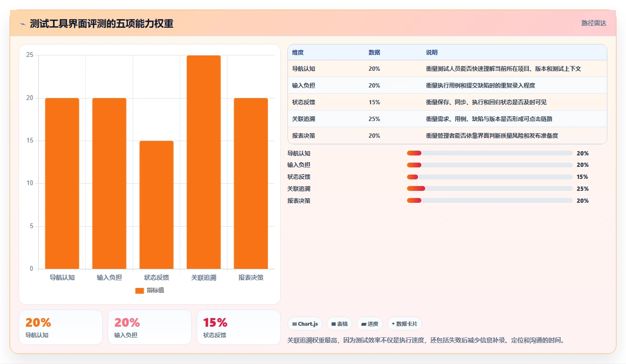
Task: Click the description starting 衡量管理者
Action: tap(492, 136)
